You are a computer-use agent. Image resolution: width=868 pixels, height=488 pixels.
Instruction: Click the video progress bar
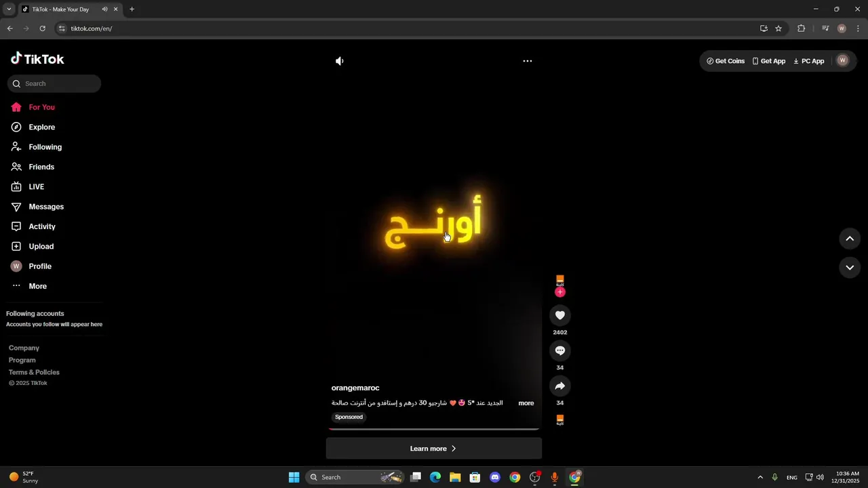(434, 429)
